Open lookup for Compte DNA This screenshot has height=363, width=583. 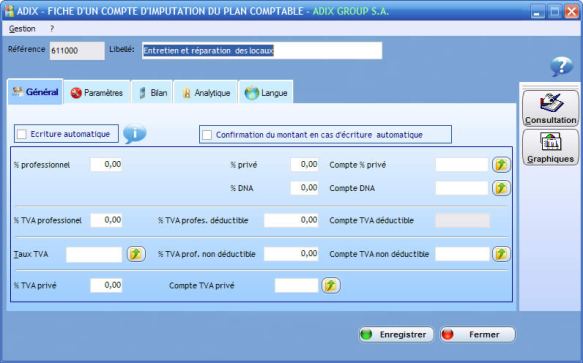click(x=501, y=188)
